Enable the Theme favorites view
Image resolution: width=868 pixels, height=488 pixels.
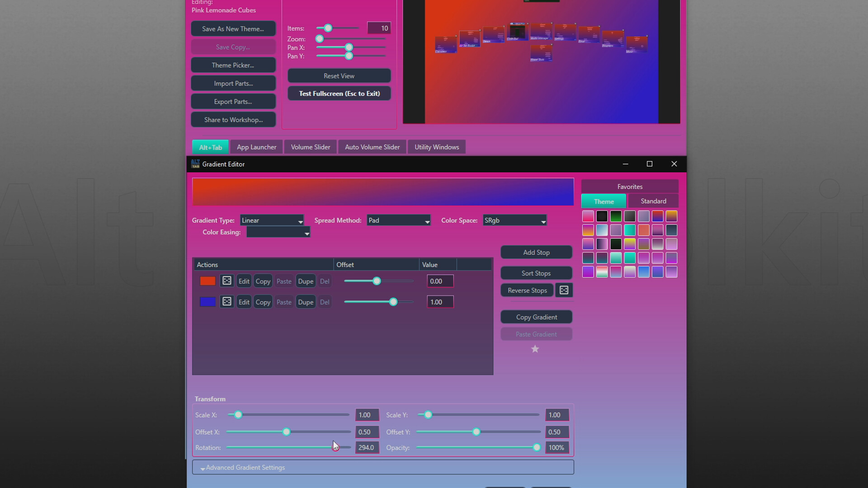click(603, 201)
